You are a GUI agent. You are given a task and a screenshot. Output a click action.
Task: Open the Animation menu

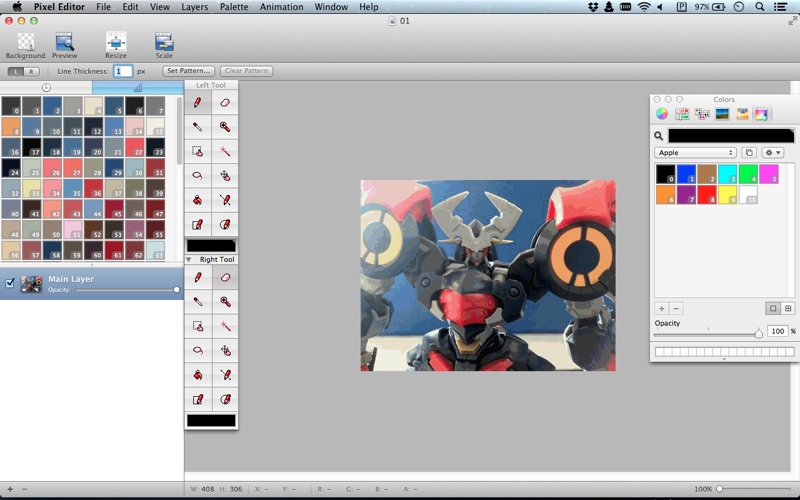[x=281, y=7]
